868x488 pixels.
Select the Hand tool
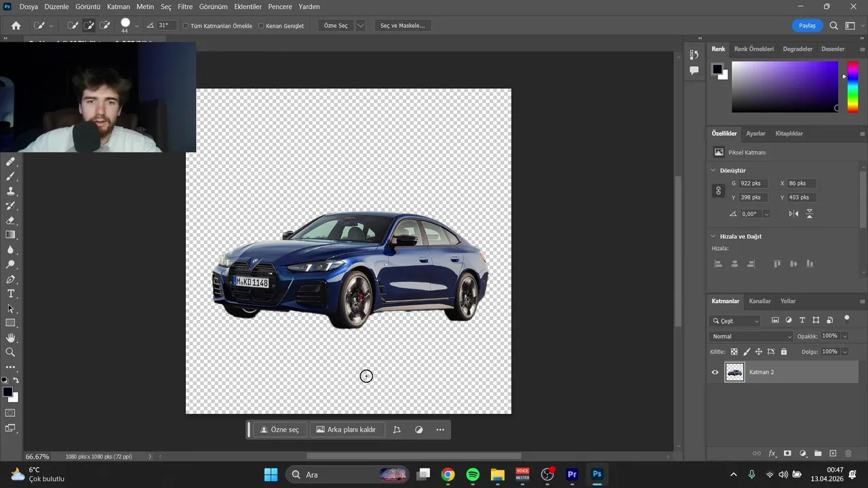point(11,338)
